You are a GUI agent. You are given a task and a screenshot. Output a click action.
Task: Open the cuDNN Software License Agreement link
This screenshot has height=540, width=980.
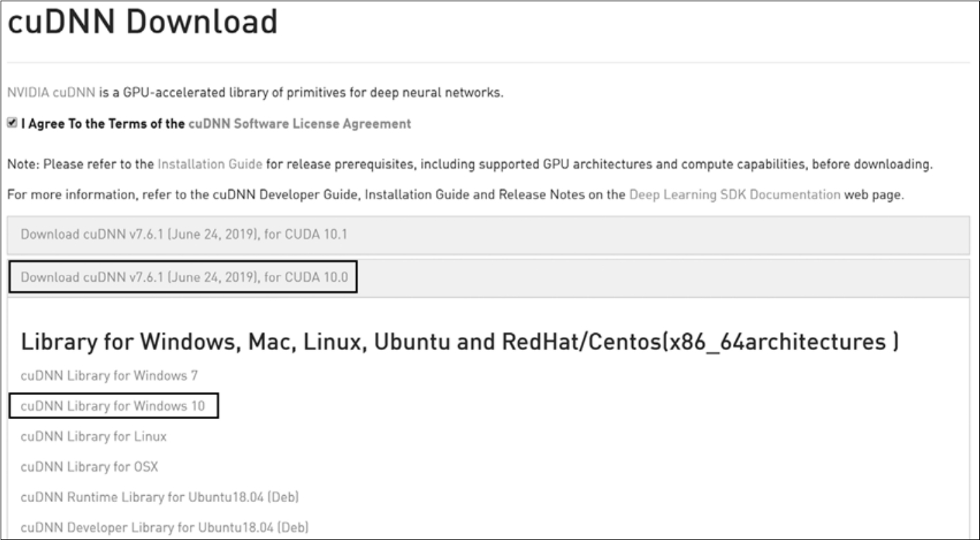(x=300, y=124)
